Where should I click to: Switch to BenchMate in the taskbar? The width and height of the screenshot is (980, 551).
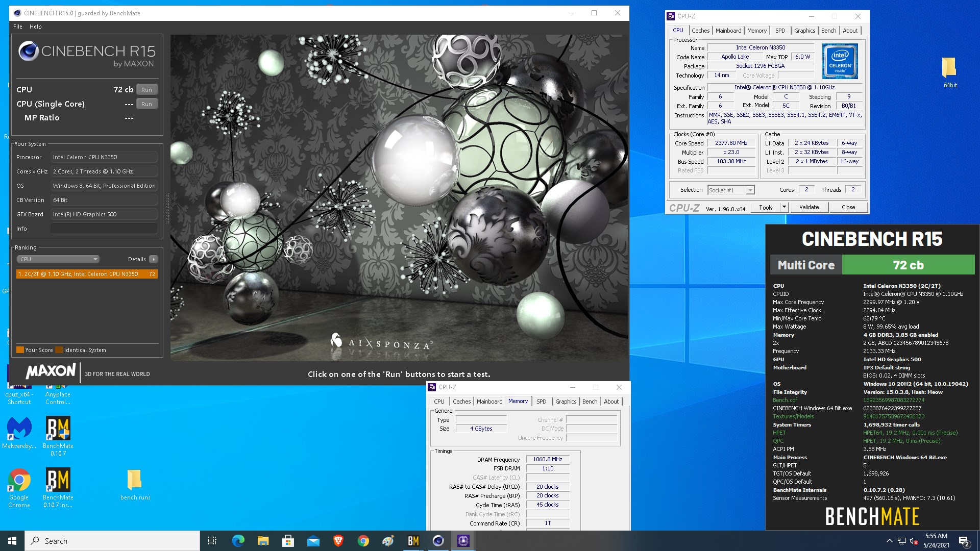point(413,541)
